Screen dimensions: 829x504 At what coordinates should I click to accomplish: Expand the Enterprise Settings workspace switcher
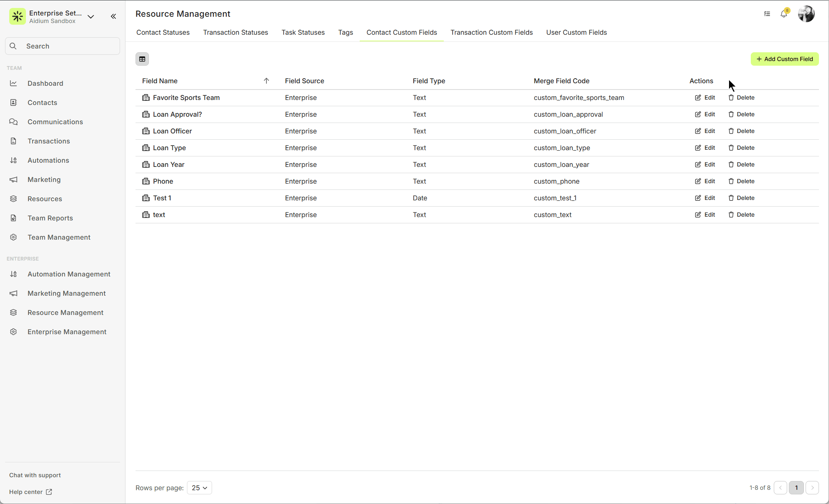pyautogui.click(x=91, y=17)
